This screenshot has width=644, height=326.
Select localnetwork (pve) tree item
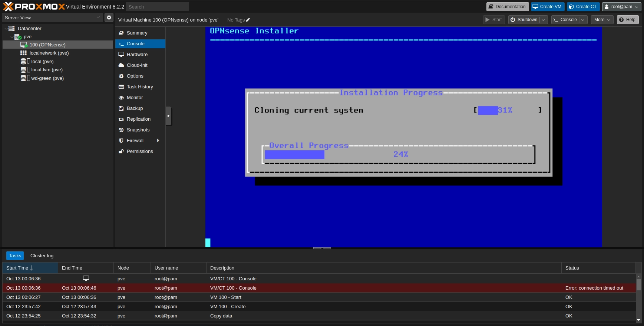pyautogui.click(x=58, y=53)
